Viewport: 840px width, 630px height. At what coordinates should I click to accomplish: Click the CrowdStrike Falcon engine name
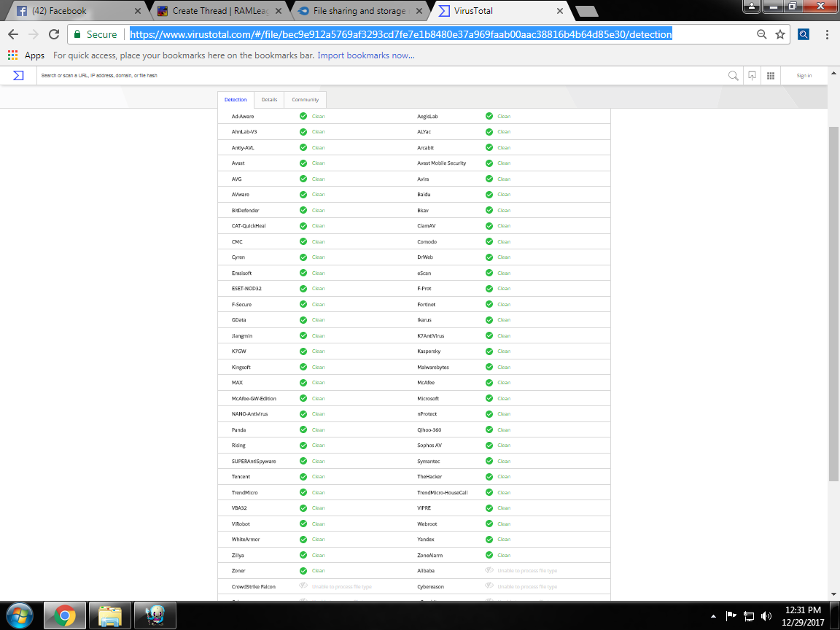254,586
